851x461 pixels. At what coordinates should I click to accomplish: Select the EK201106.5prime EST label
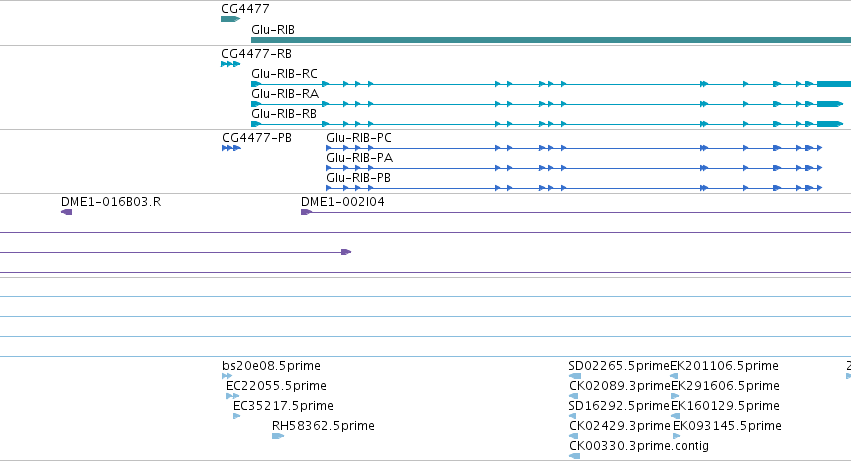coord(725,366)
